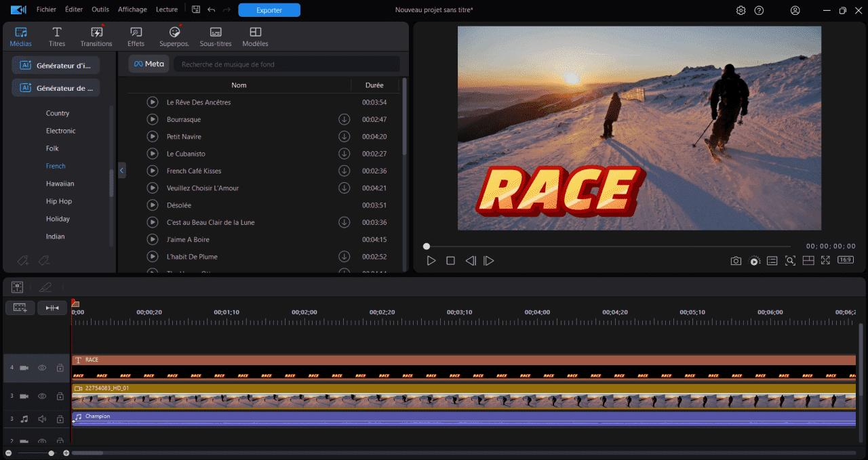This screenshot has width=868, height=460.
Task: Hide track 4 containing the RACE title
Action: click(x=41, y=368)
